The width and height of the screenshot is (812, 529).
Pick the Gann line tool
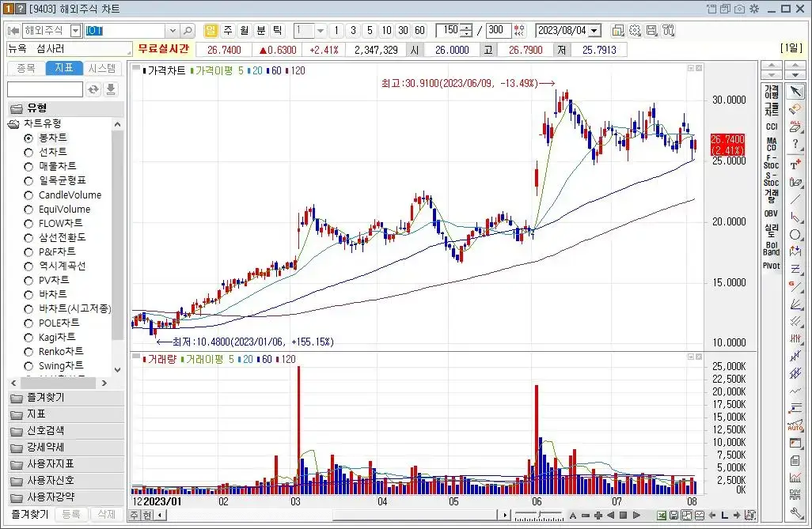point(795,286)
